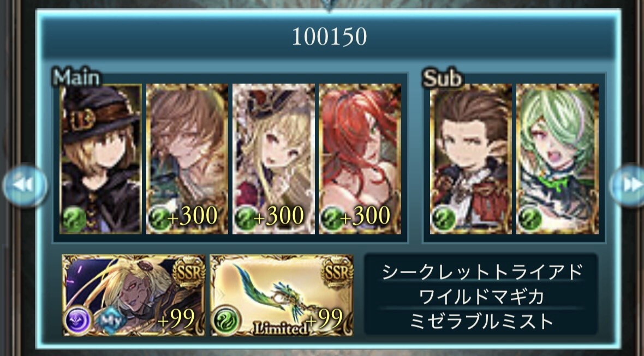This screenshot has width=644, height=356.
Task: Open the Limited green feather weapon card
Action: pyautogui.click(x=282, y=295)
